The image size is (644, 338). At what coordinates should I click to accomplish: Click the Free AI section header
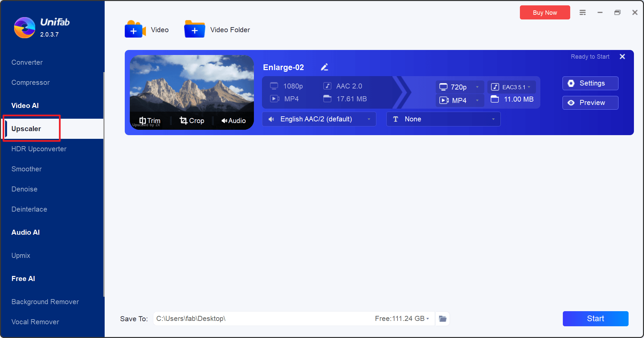[x=23, y=279]
